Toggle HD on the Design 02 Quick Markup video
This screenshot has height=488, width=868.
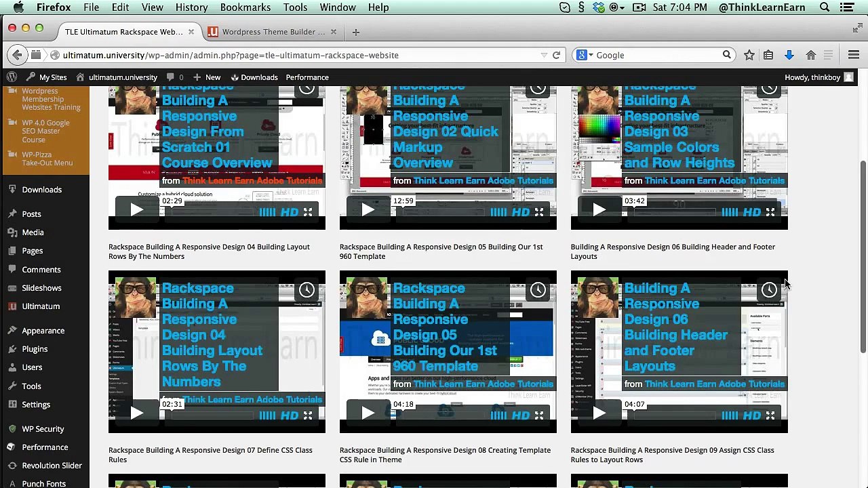coord(521,212)
